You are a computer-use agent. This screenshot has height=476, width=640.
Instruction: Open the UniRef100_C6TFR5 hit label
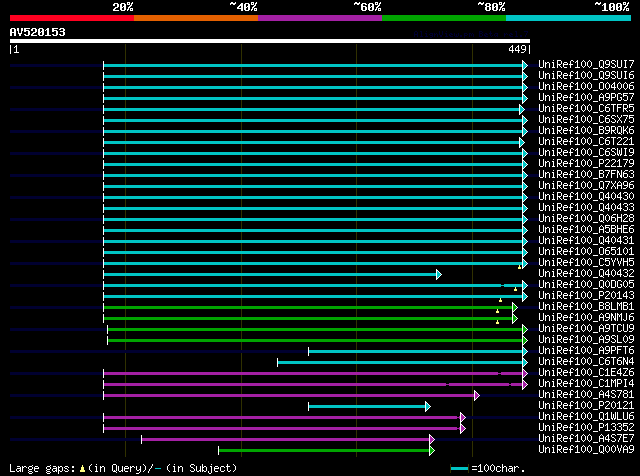586,109
